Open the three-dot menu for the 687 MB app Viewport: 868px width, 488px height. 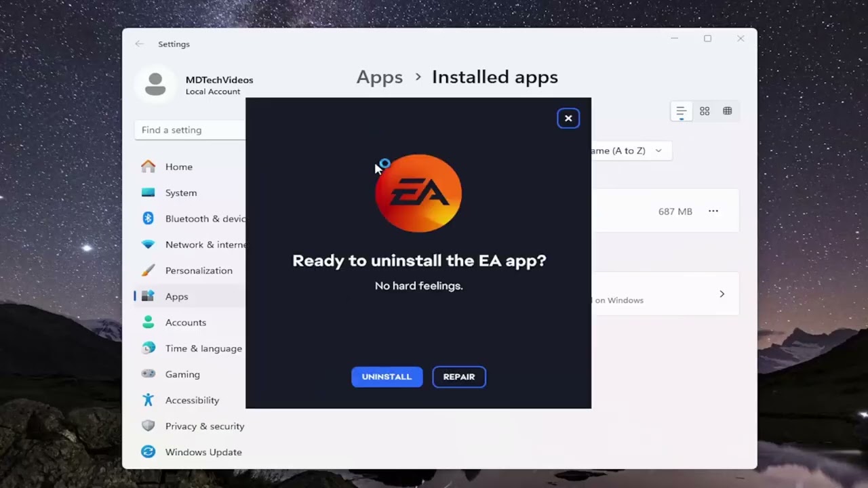[x=713, y=211]
